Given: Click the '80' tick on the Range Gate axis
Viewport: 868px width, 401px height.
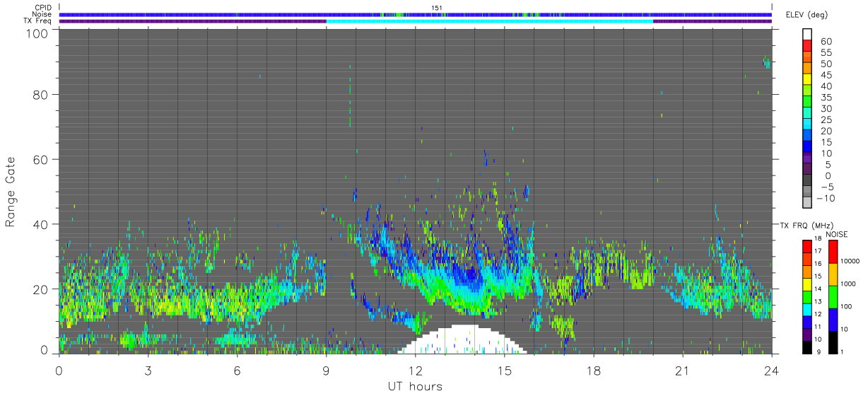Looking at the screenshot, I should click(40, 94).
